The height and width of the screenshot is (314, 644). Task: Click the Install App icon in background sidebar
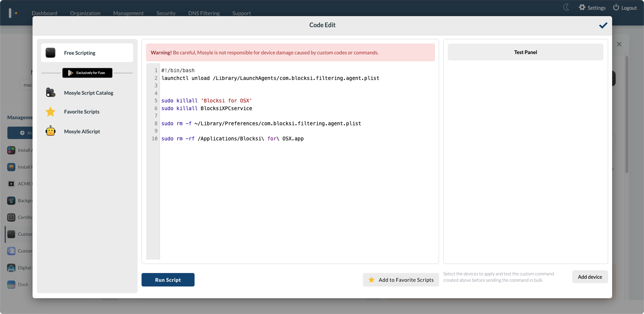point(11,150)
